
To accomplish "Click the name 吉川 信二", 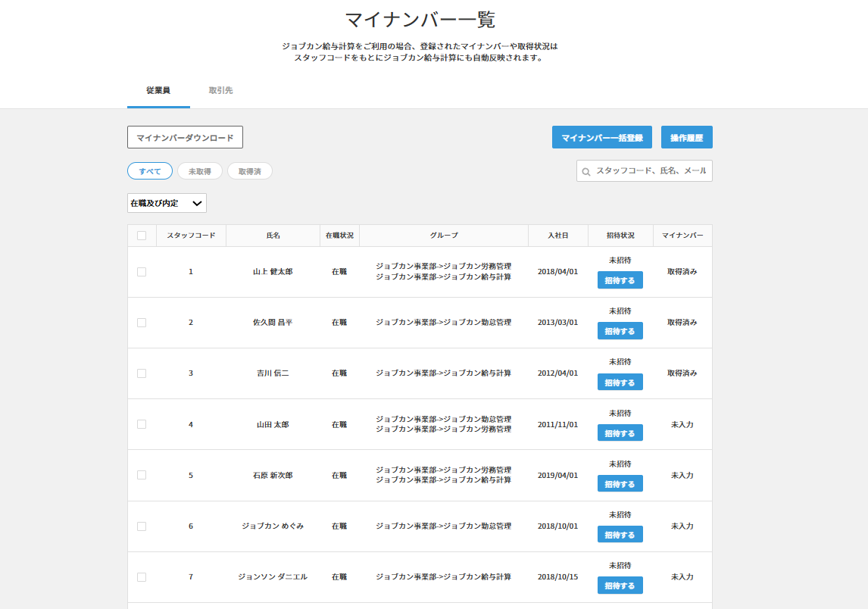I will tap(273, 373).
